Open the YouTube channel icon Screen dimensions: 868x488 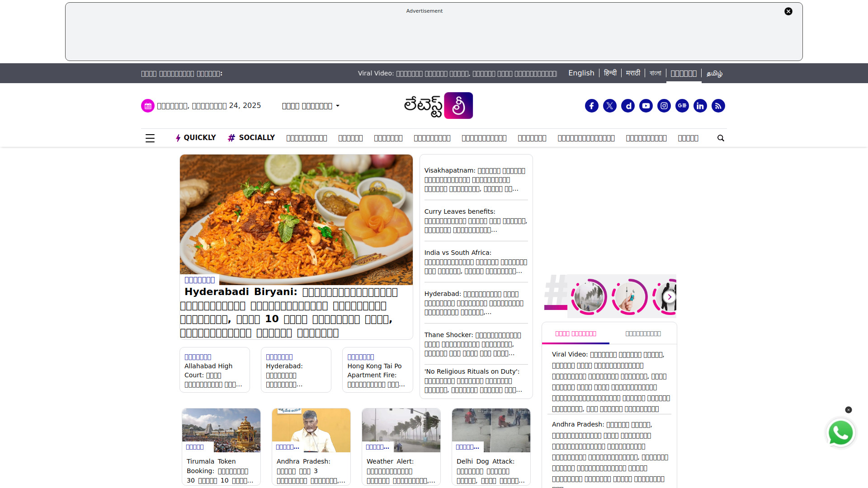pos(646,105)
